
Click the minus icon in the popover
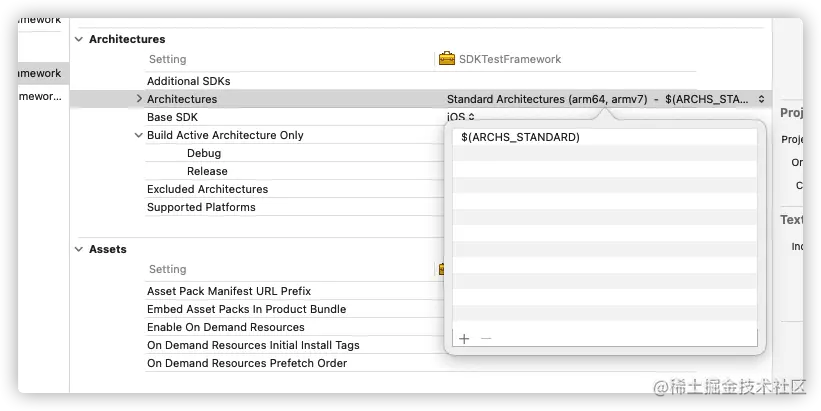[486, 339]
